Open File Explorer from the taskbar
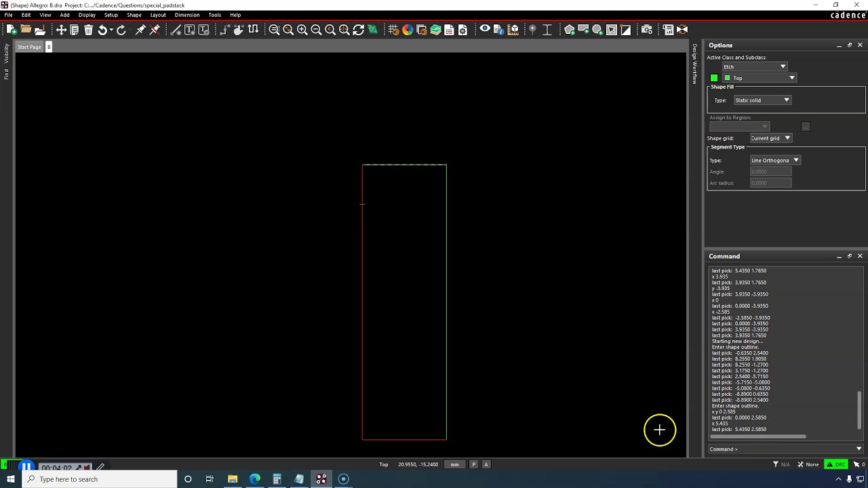 point(232,479)
